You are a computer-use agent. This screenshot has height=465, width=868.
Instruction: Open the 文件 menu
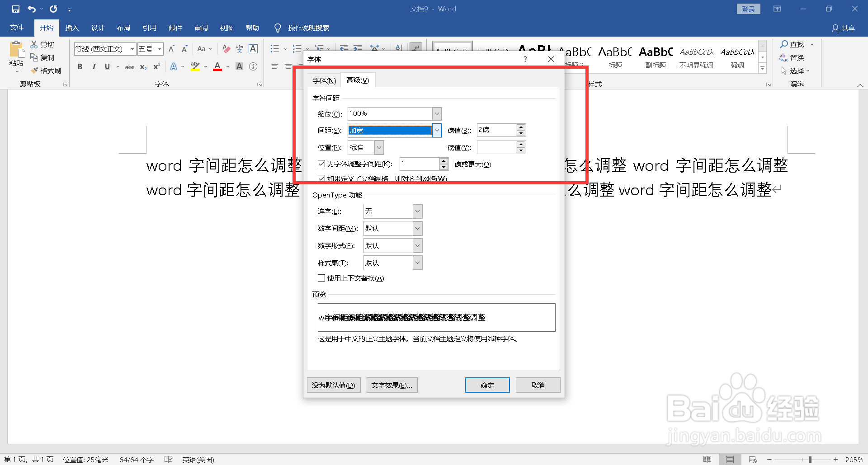[x=17, y=28]
